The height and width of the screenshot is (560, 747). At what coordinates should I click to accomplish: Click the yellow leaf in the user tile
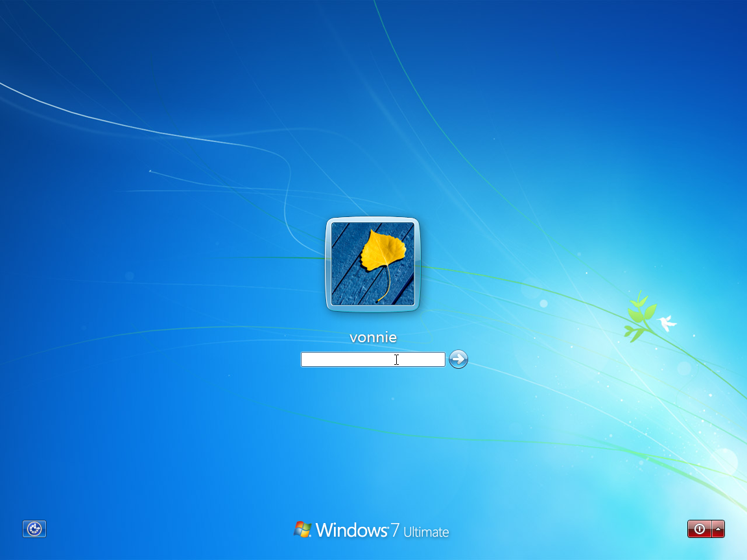pos(383,251)
